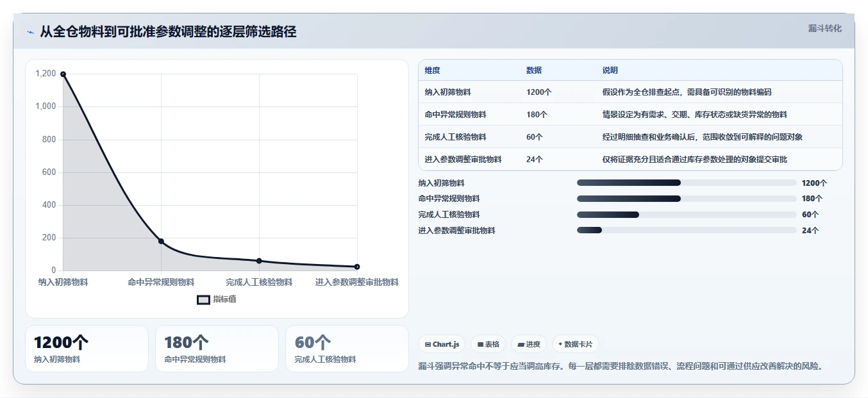This screenshot has height=398, width=868.
Task: Click progress label 进入参数调整审批物料
Action: (456, 231)
